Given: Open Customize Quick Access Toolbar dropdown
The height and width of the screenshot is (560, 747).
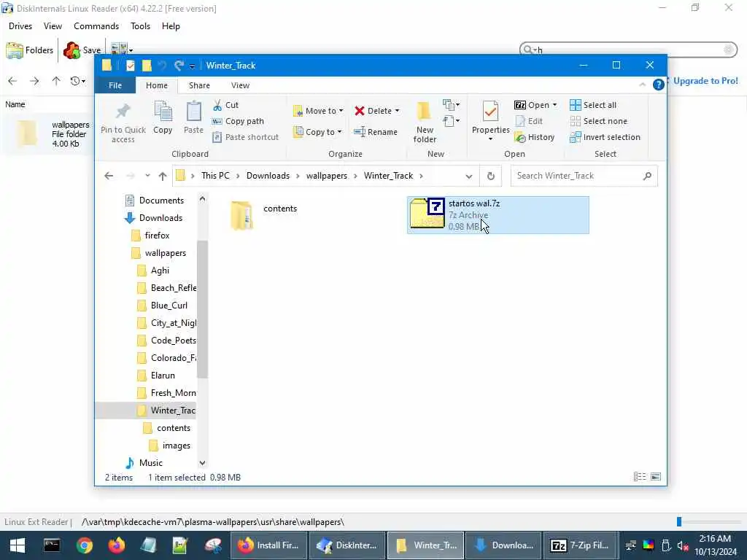Looking at the screenshot, I should tap(192, 66).
